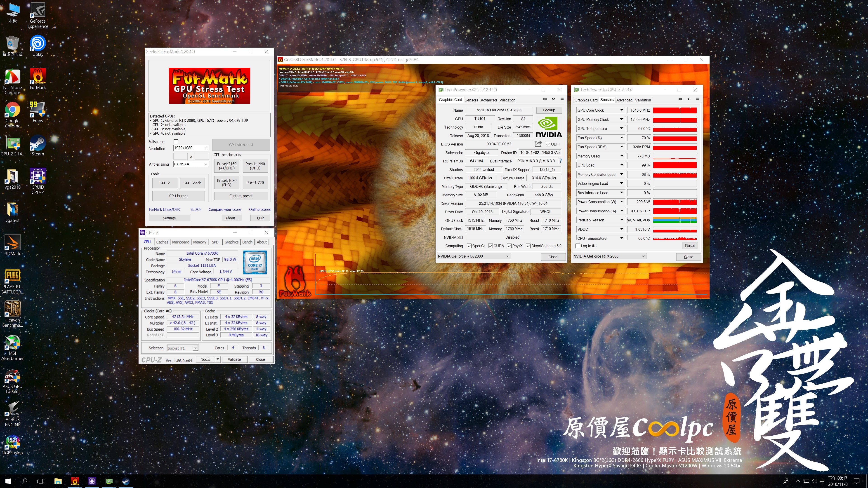Click the Reset button in GPU-Z Sensors
Screen dimensions: 868x488
[689, 246]
